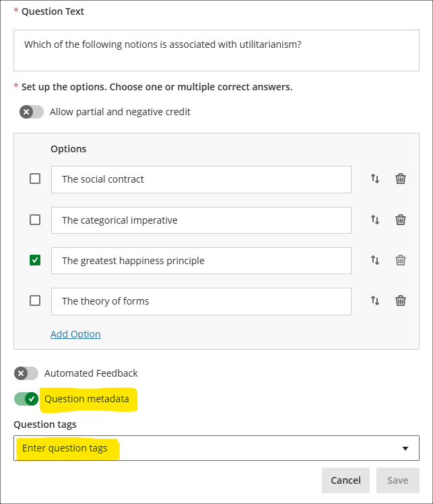The image size is (433, 504).
Task: Click the Save button
Action: point(397,480)
